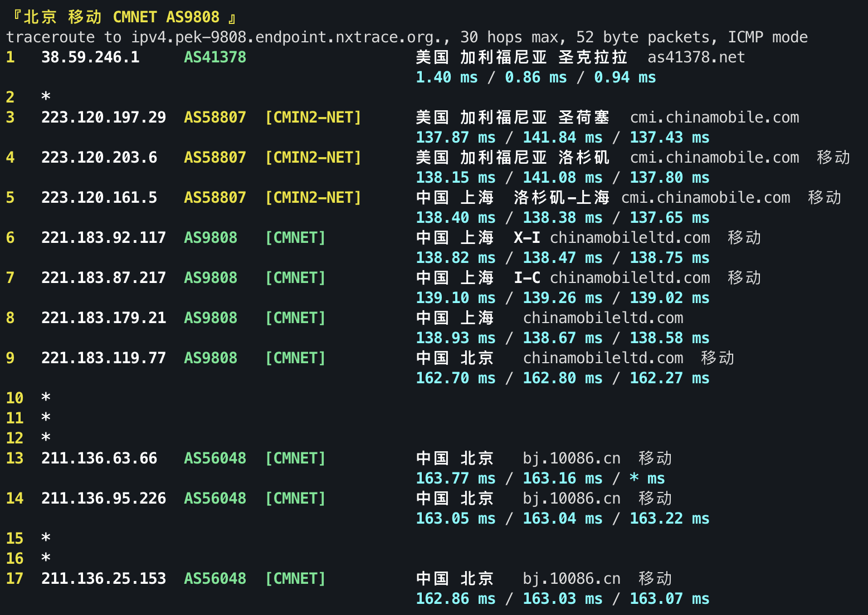The width and height of the screenshot is (868, 615).
Task: Click IP address 211.136.95.226
Action: pyautogui.click(x=104, y=499)
